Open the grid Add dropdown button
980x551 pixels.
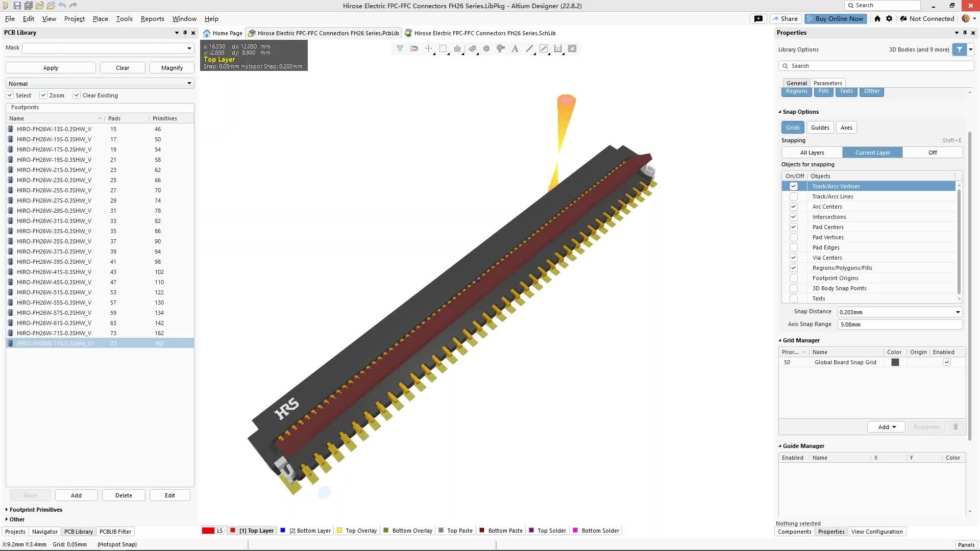886,427
